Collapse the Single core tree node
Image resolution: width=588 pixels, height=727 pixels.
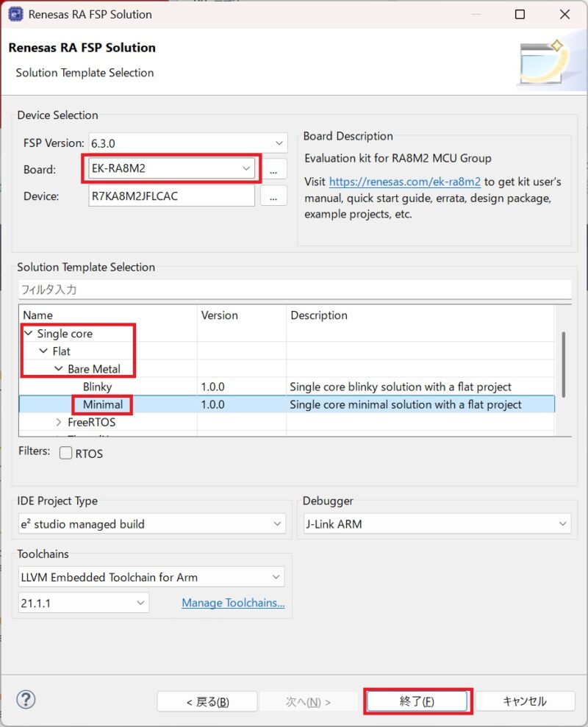point(28,334)
